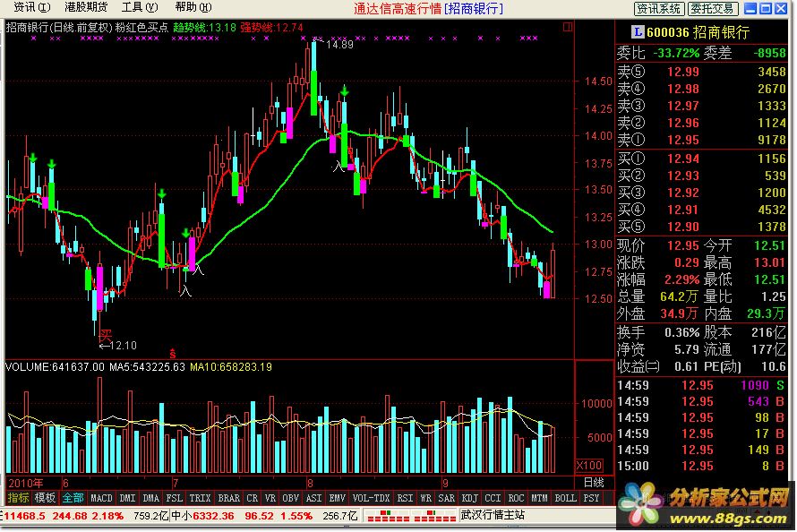Click the 卖③ row at 12.97

click(701, 106)
